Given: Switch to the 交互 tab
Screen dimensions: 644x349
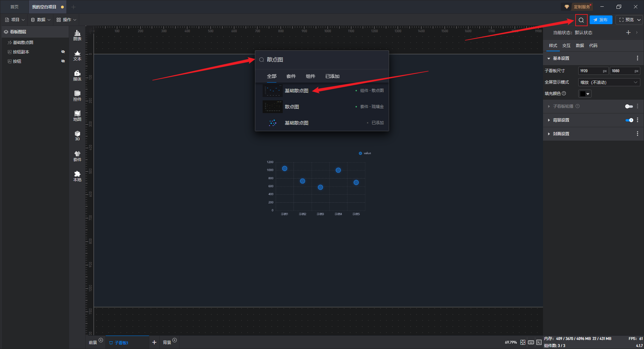Looking at the screenshot, I should pyautogui.click(x=566, y=46).
